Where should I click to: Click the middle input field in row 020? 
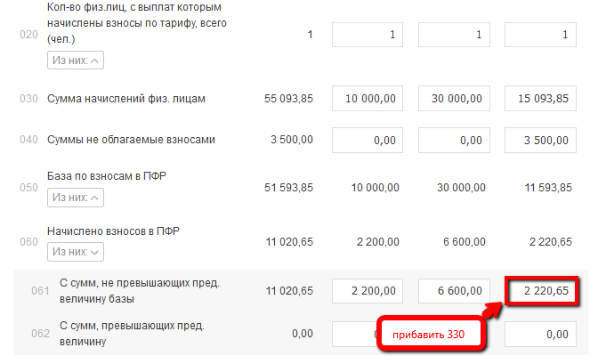[x=454, y=35]
